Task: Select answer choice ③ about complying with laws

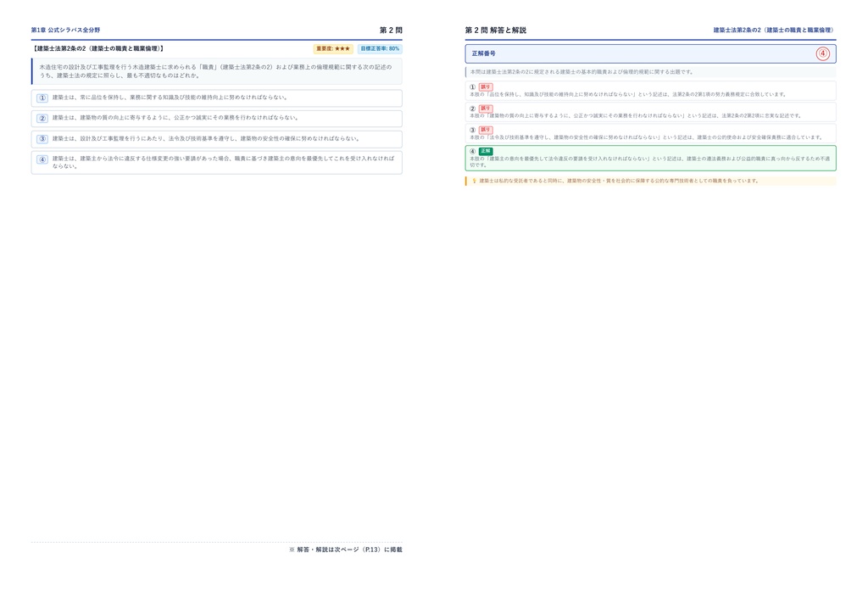Action: 216,139
